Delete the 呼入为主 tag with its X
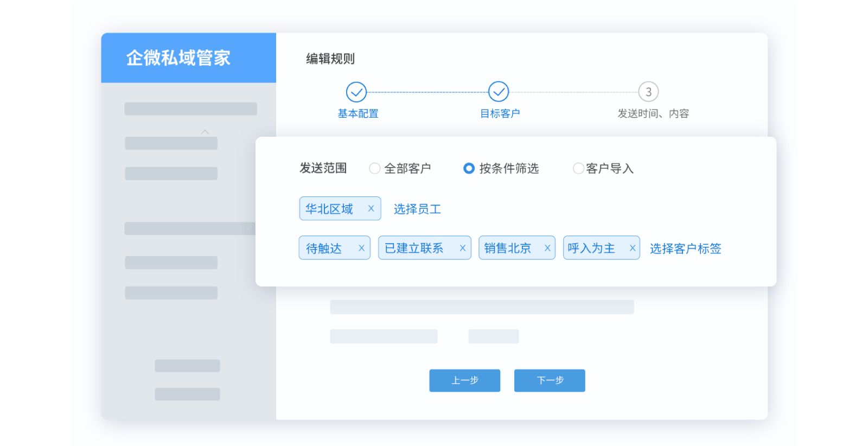This screenshot has width=868, height=446. pyautogui.click(x=632, y=248)
